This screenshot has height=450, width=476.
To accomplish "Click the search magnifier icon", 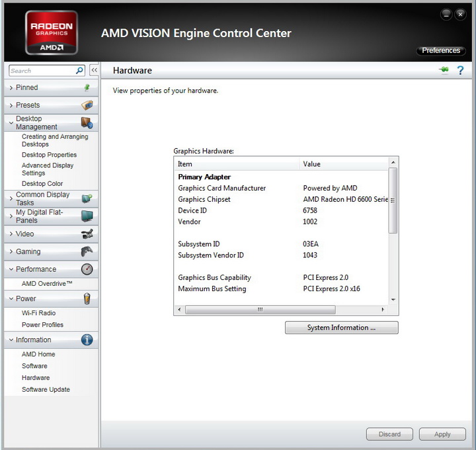I will 79,71.
